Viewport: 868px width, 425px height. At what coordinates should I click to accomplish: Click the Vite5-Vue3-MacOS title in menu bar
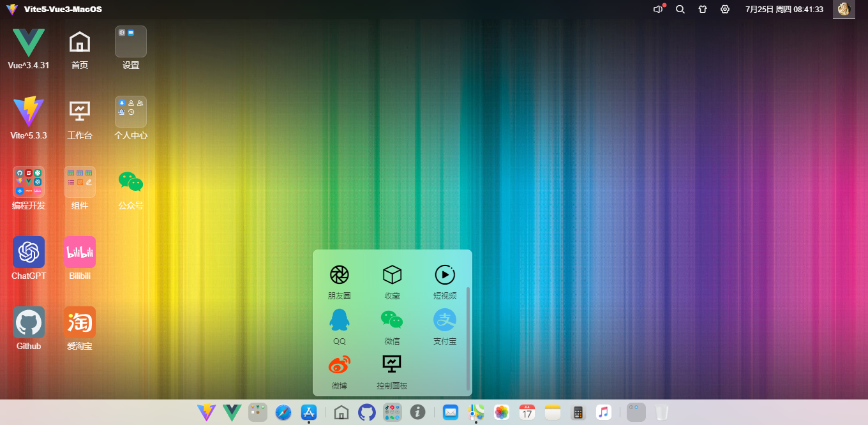point(63,9)
